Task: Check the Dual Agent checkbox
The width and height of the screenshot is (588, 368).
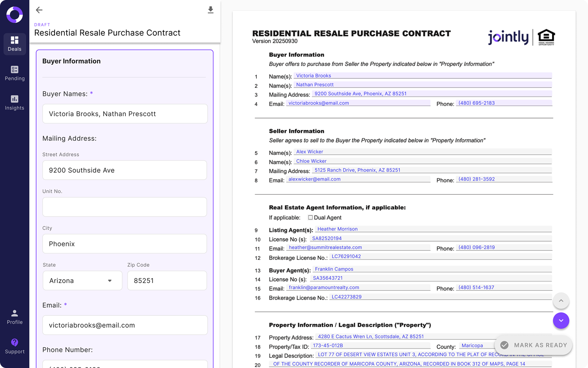Action: pos(310,218)
